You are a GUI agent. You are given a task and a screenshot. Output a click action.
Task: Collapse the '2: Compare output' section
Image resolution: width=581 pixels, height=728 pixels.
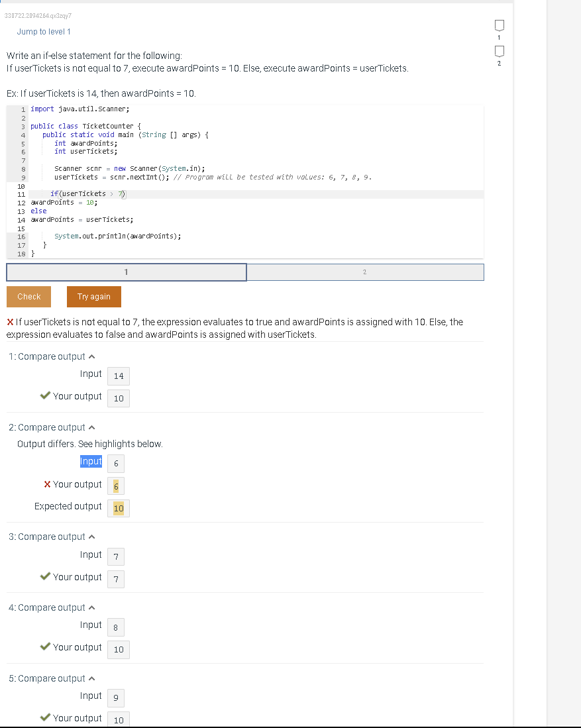[91, 427]
